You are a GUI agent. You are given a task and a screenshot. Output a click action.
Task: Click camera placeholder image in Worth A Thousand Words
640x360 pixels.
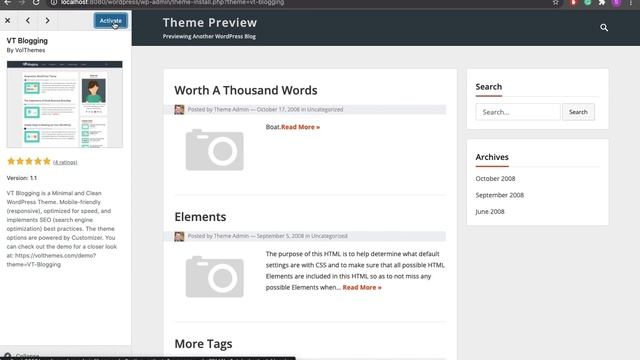click(215, 150)
